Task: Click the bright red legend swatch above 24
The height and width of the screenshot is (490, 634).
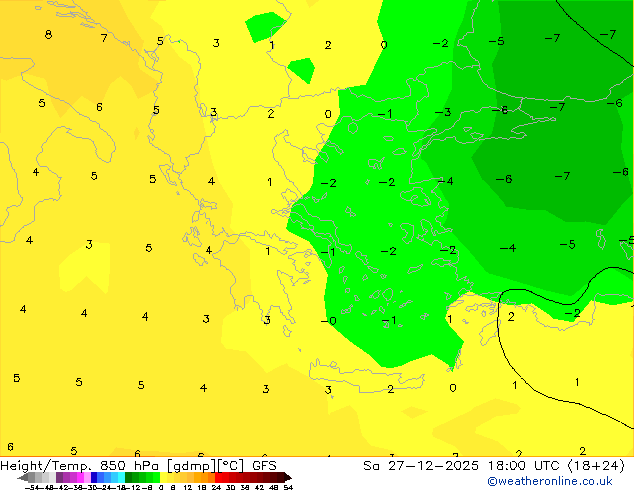Action: (x=218, y=477)
